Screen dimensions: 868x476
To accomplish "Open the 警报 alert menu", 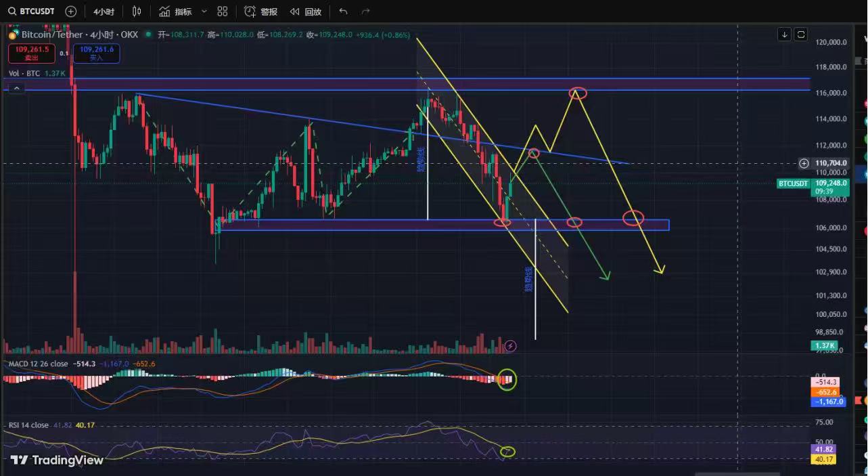I will coord(261,12).
